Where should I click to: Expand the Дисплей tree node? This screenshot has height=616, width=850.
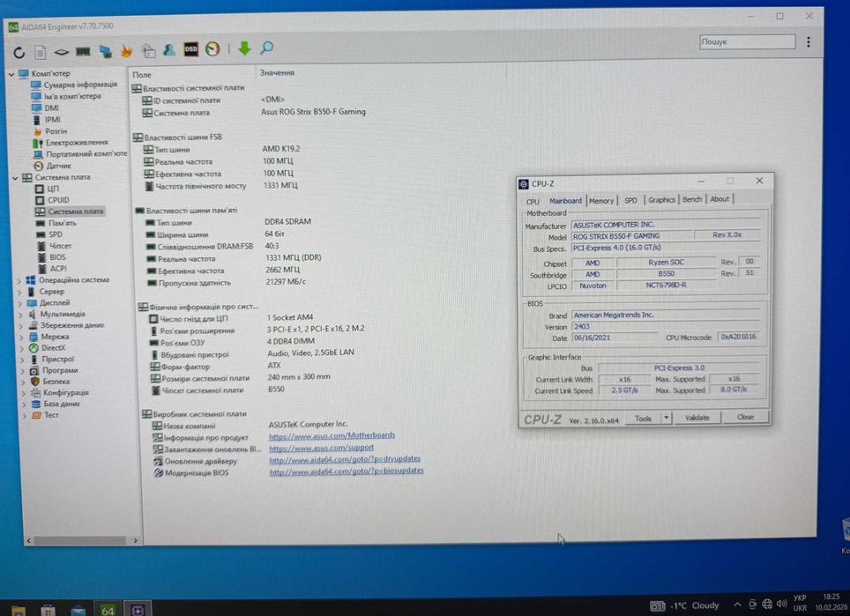pyautogui.click(x=20, y=303)
